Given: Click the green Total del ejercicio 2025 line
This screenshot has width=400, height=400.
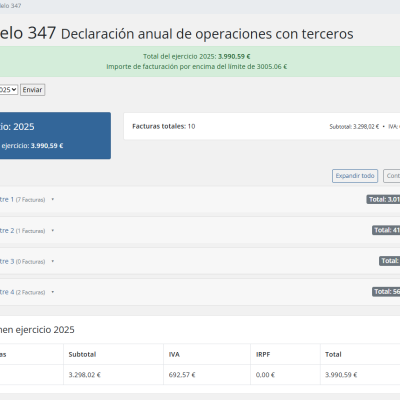Looking at the screenshot, I should point(197,56).
